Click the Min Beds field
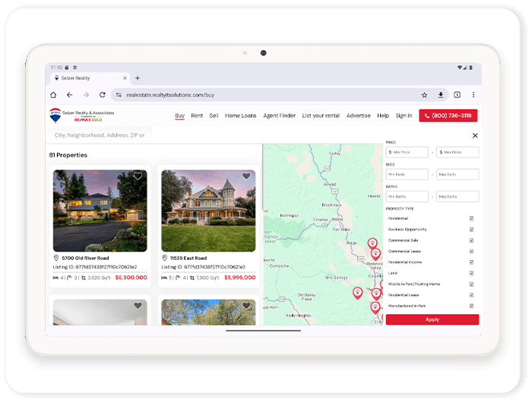This screenshot has height=403, width=532. point(407,175)
